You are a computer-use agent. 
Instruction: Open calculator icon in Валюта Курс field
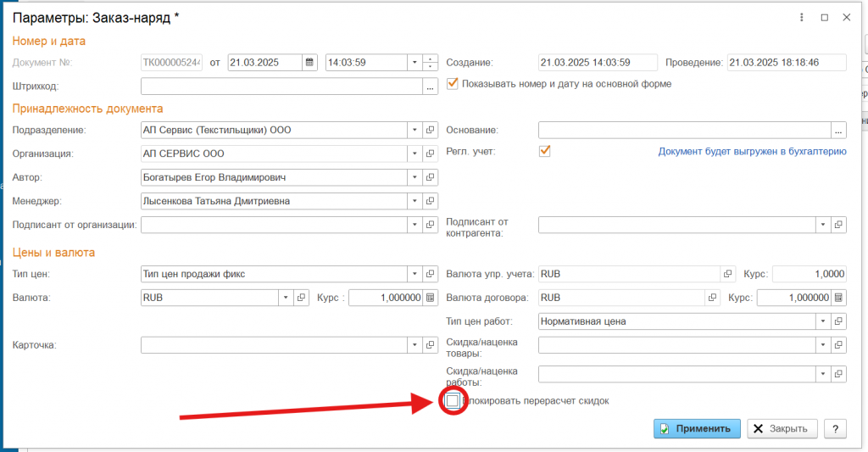[x=431, y=298]
